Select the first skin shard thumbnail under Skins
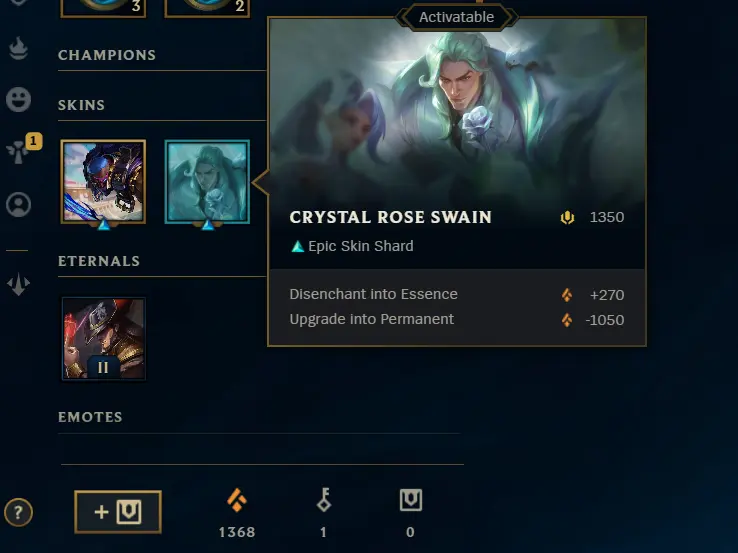The image size is (738, 553). (x=103, y=182)
